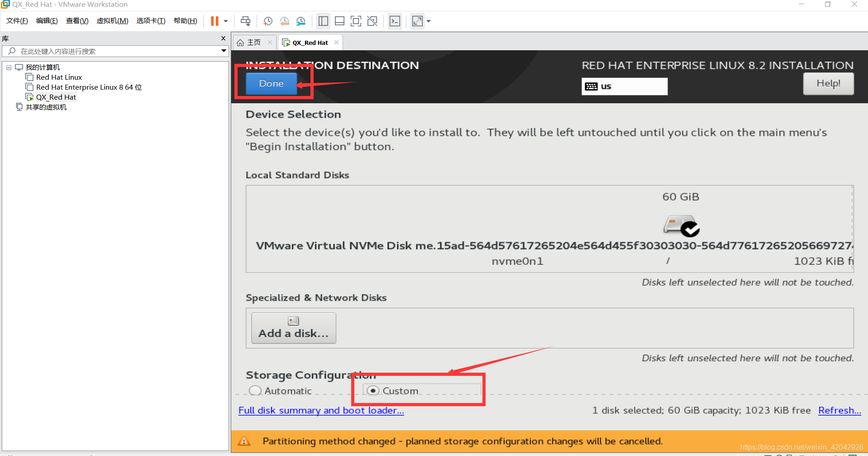Toggle the library sidebar view
The width and height of the screenshot is (868, 456).
click(x=323, y=21)
